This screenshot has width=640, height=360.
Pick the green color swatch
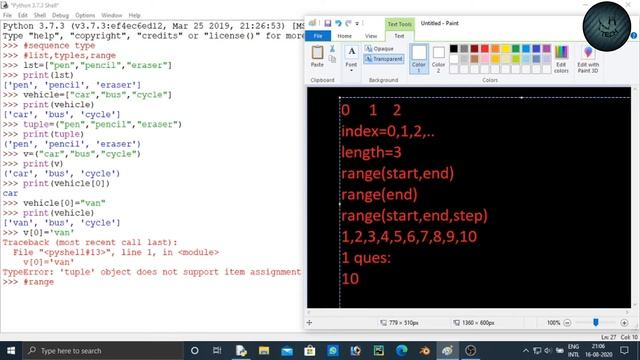[x=516, y=49]
